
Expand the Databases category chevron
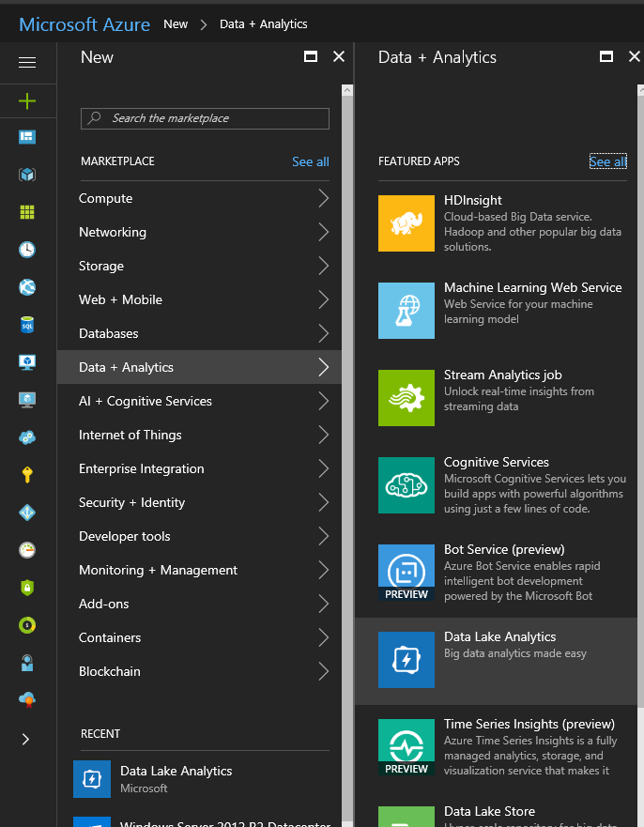click(323, 333)
